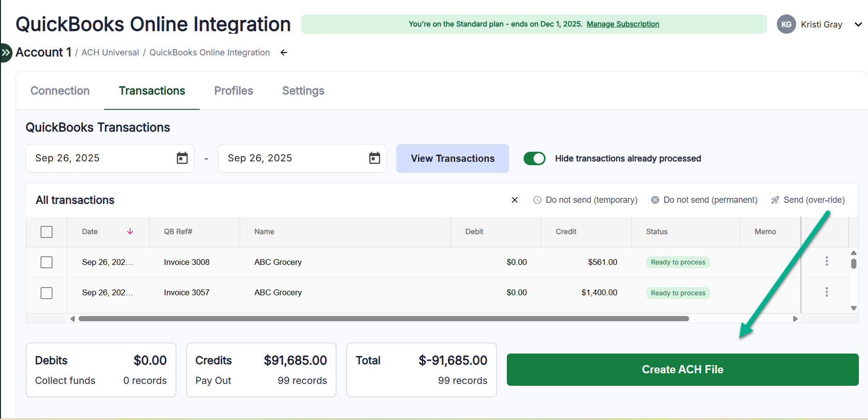Open ACH Universal in the breadcrumb
Image resolution: width=868 pixels, height=420 pixels.
point(110,52)
